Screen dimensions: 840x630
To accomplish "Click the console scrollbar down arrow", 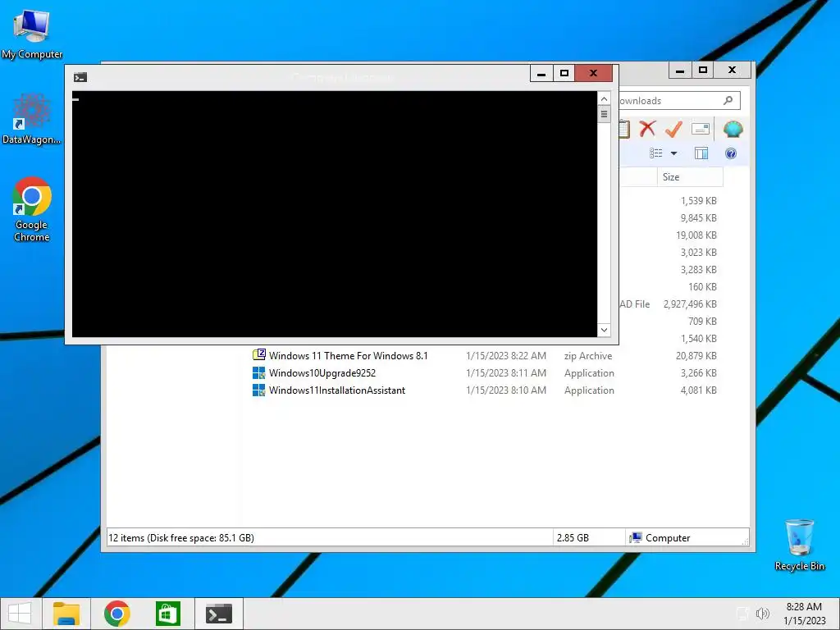I will (x=604, y=330).
